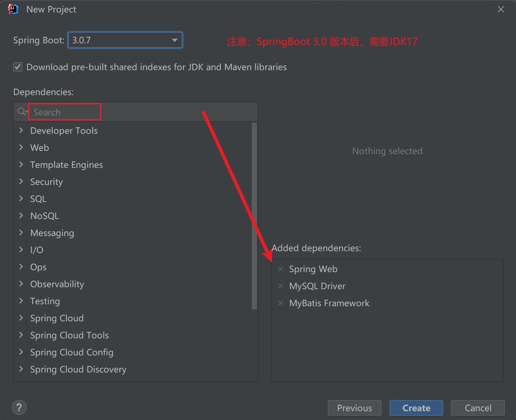Expand the SQL dependencies group
Screen dimensions: 516x420
[21, 199]
